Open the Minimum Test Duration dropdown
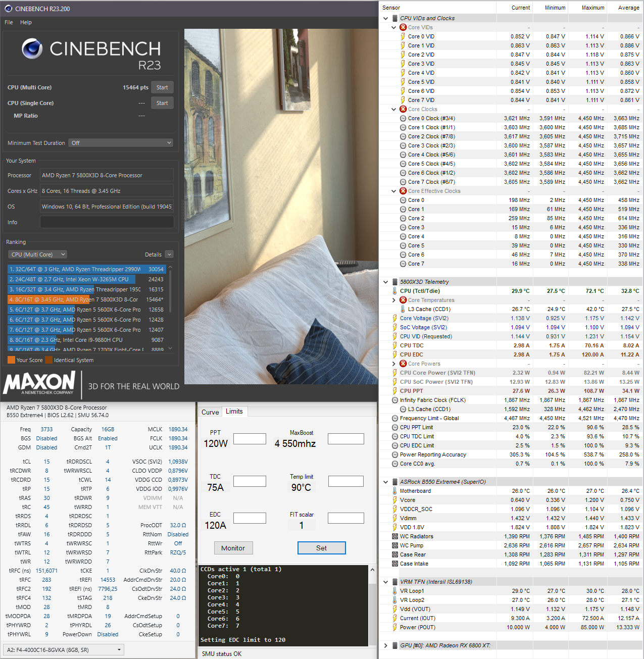The image size is (644, 659). pyautogui.click(x=121, y=143)
